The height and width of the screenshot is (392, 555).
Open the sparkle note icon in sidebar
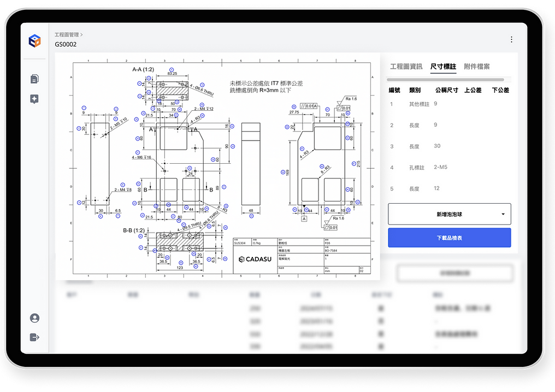pos(34,99)
